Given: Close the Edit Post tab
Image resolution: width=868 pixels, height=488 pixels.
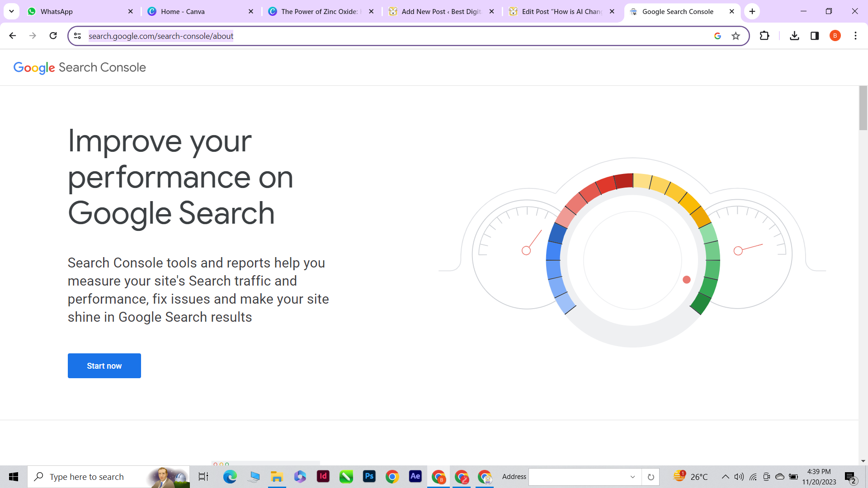Looking at the screenshot, I should click(x=612, y=11).
